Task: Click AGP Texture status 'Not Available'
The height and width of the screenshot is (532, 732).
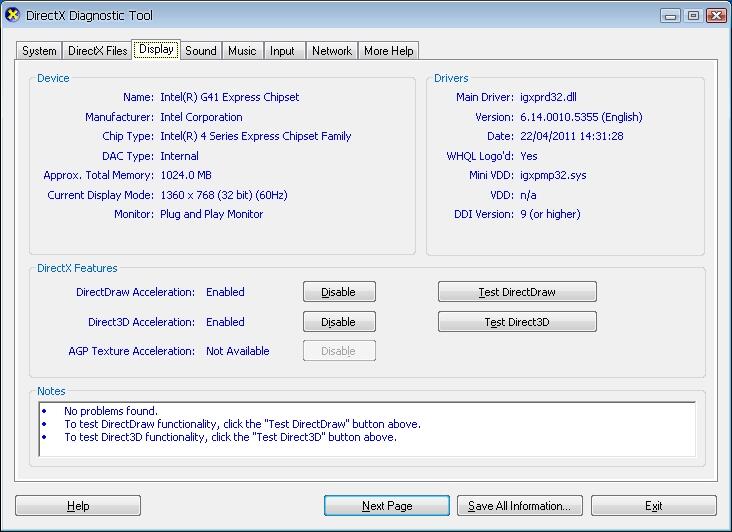Action: (238, 351)
